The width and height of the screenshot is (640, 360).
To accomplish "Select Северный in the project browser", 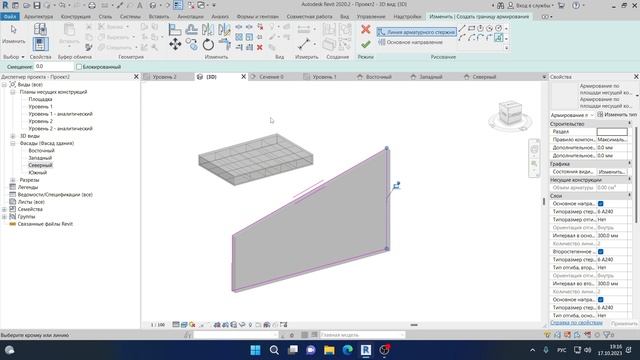I will 40,165.
